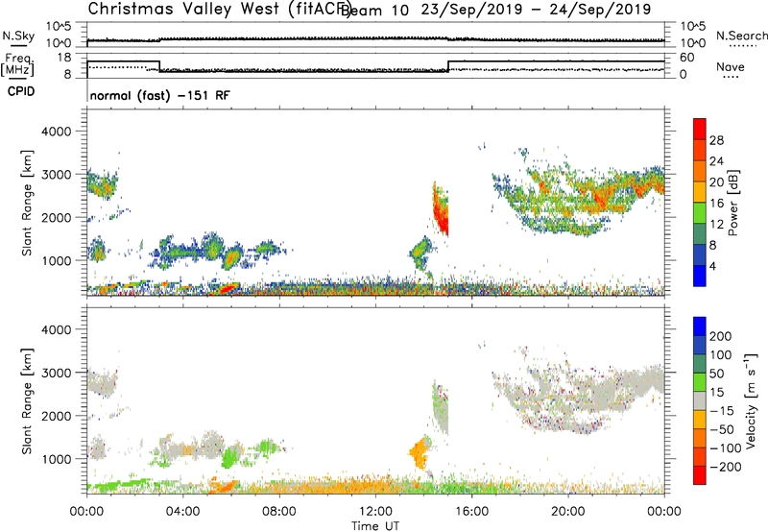
Task: Click the Power [dB] color bar
Action: point(700,202)
